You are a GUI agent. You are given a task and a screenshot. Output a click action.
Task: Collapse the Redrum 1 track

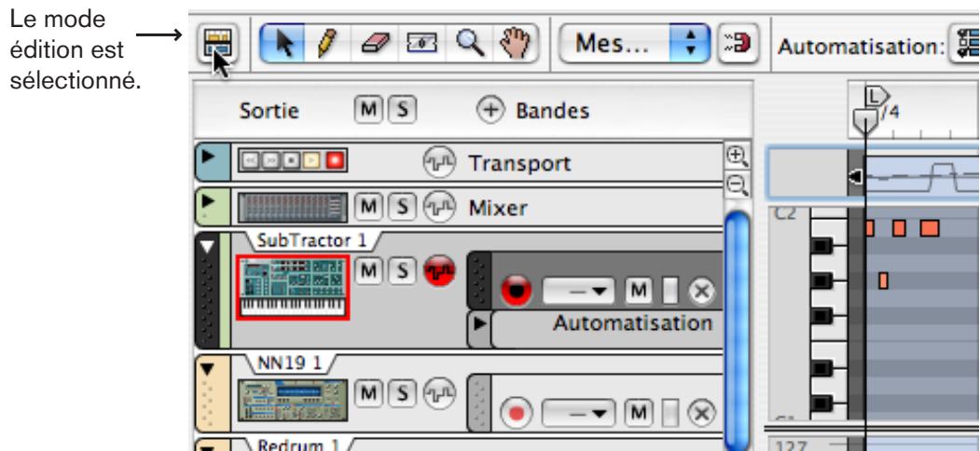[x=209, y=446]
